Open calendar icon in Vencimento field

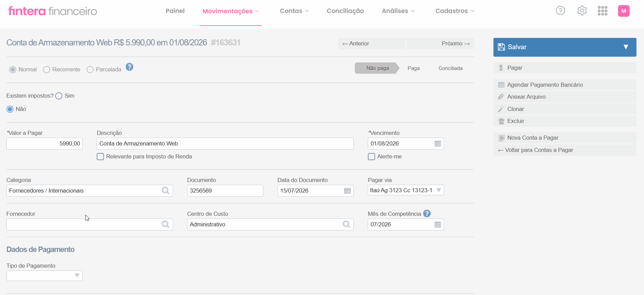tap(438, 144)
